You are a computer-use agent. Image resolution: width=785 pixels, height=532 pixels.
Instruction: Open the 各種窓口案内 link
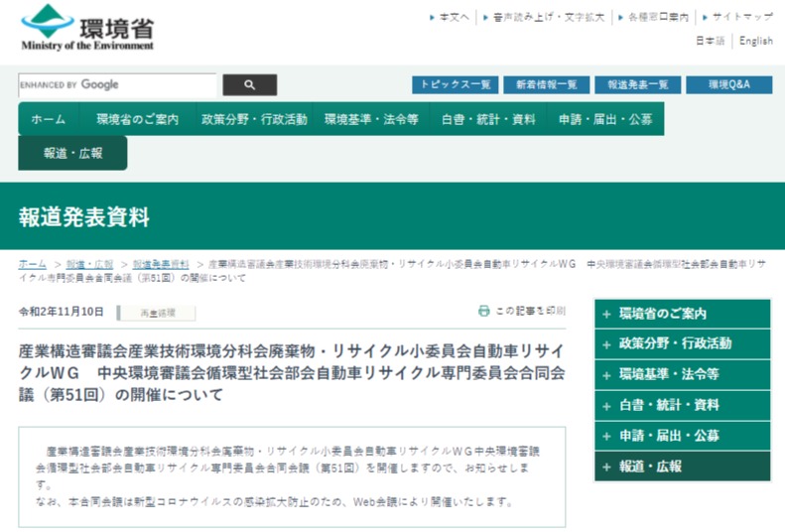(x=658, y=18)
